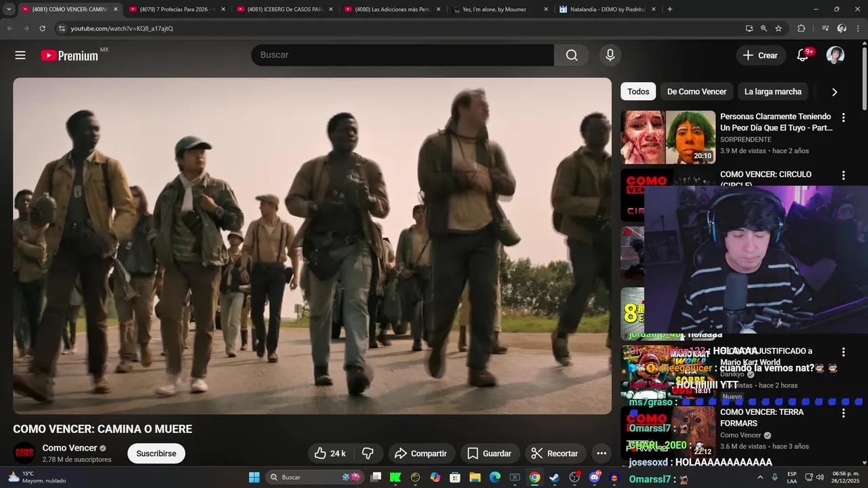Open new browser tab with plus

coord(670,9)
